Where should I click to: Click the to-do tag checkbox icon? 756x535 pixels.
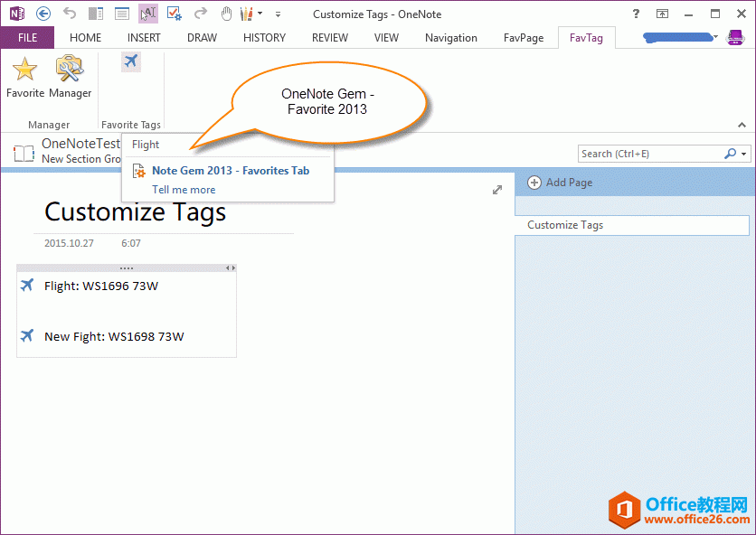coord(175,14)
